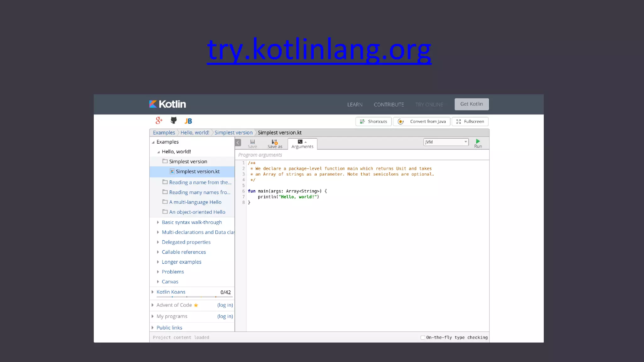Go to Hello, world! breadcrumb

[195, 133]
